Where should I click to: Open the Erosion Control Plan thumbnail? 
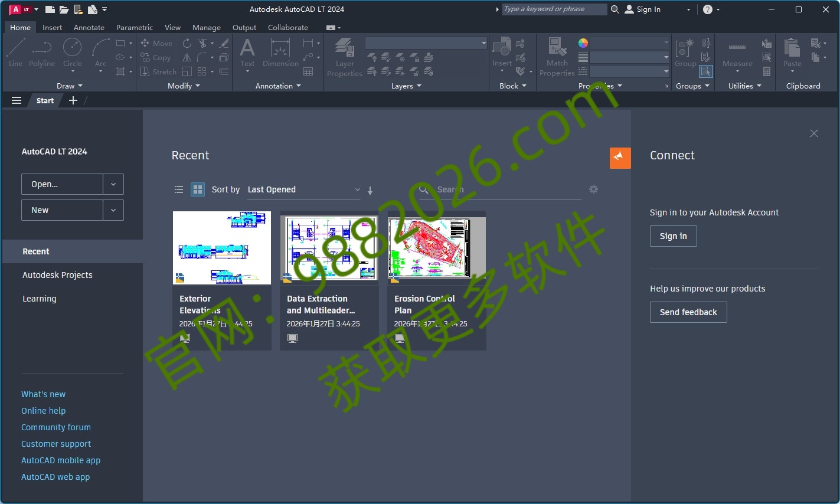(437, 248)
